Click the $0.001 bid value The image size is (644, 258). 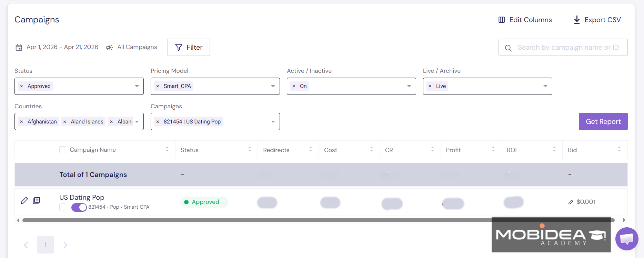point(586,202)
